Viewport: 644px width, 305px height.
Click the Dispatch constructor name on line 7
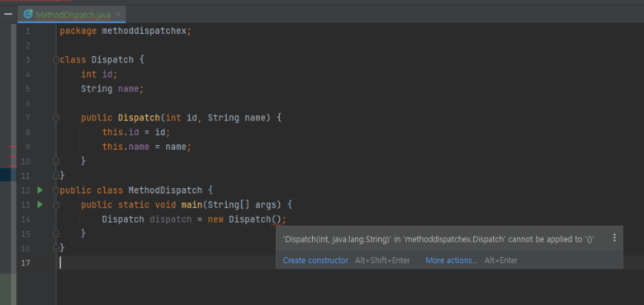coord(139,118)
